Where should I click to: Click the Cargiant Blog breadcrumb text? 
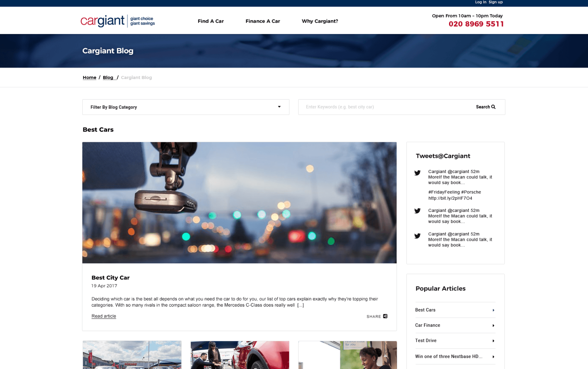click(x=136, y=77)
